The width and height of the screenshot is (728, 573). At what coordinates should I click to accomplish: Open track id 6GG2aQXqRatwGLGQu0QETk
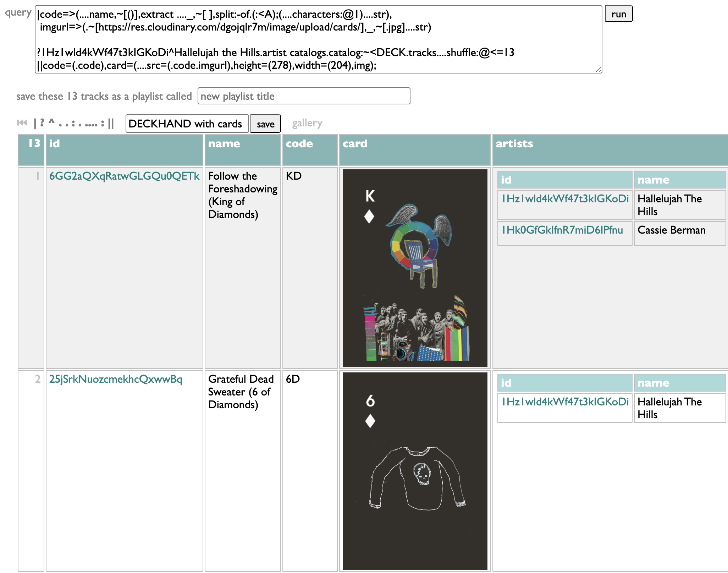[124, 176]
